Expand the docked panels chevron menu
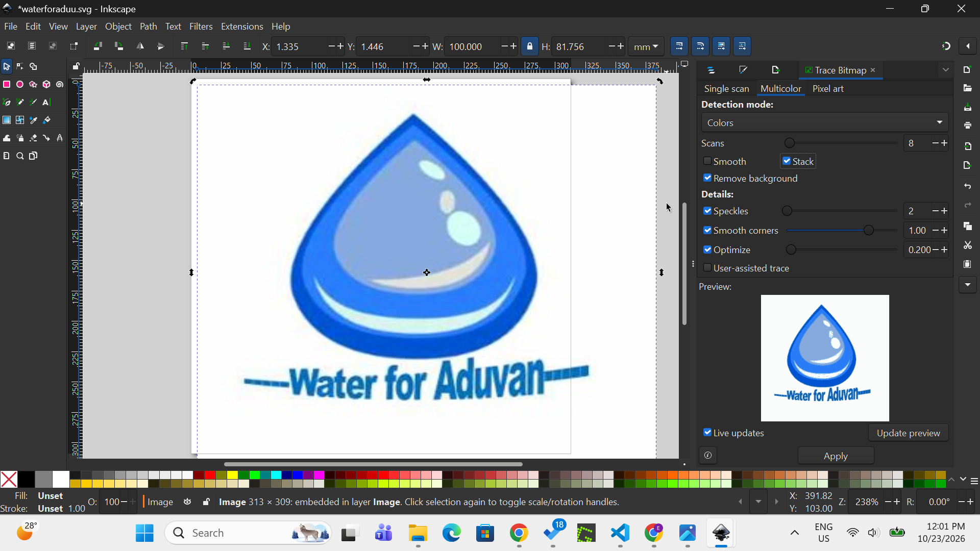This screenshot has width=980, height=551. pos(946,70)
